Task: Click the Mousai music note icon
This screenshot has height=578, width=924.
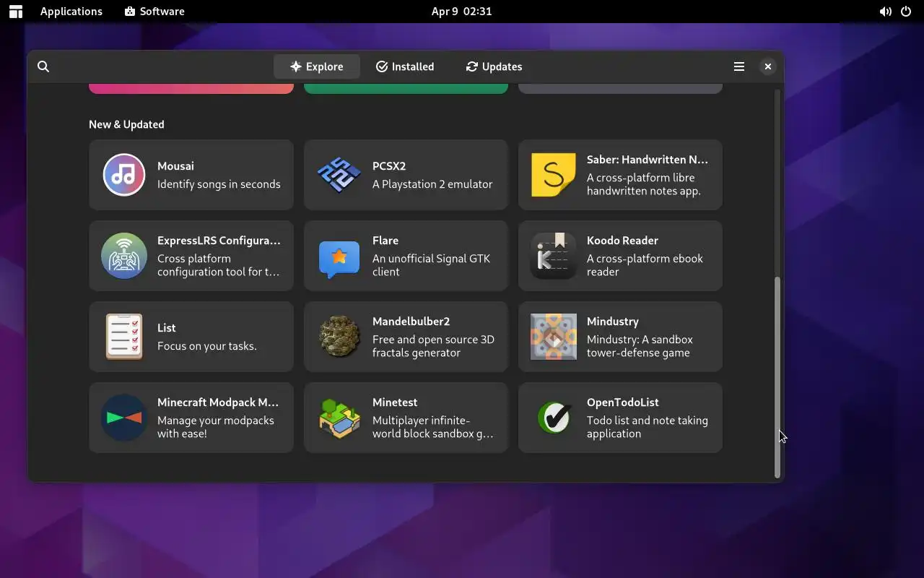Action: [124, 175]
